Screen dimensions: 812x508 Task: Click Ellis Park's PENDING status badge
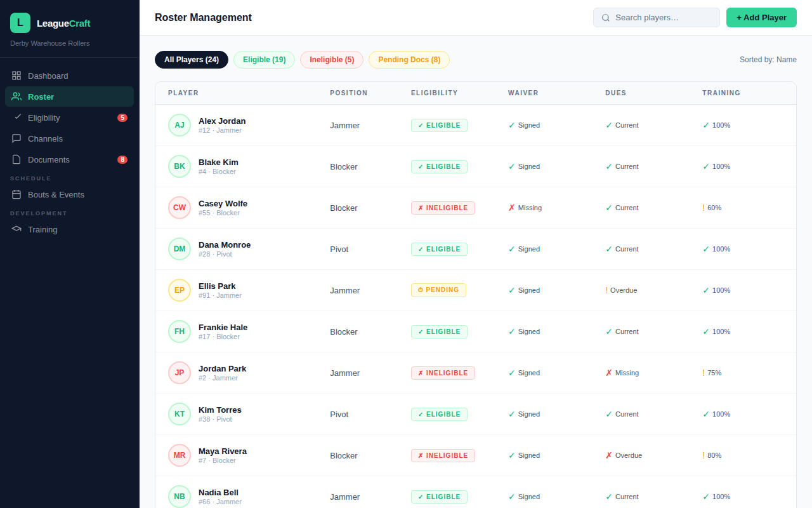click(x=438, y=290)
